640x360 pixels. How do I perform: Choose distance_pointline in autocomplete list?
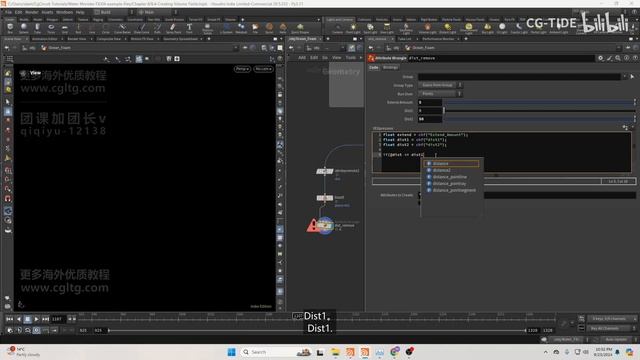pos(452,177)
